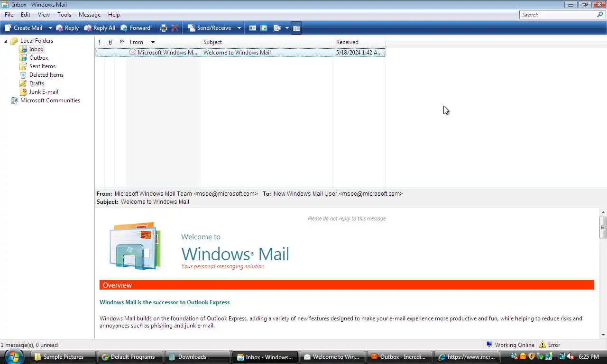The width and height of the screenshot is (607, 364).
Task: Click the Forward toolbar button
Action: pyautogui.click(x=136, y=28)
